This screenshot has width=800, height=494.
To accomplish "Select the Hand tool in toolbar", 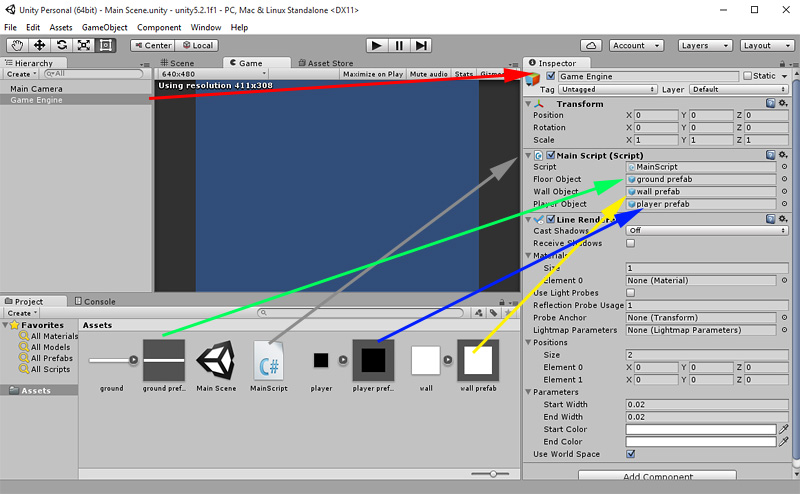I will (x=17, y=45).
